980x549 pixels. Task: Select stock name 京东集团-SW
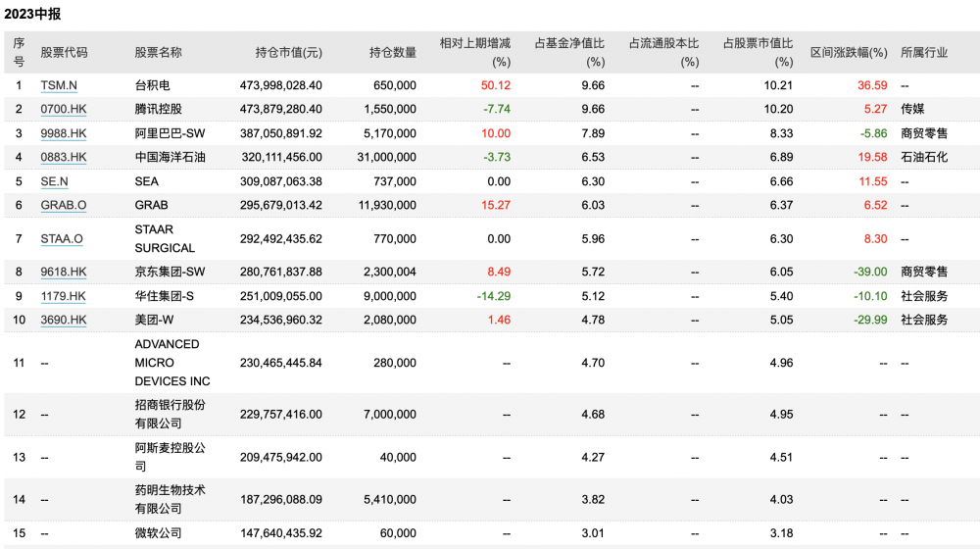tap(170, 272)
